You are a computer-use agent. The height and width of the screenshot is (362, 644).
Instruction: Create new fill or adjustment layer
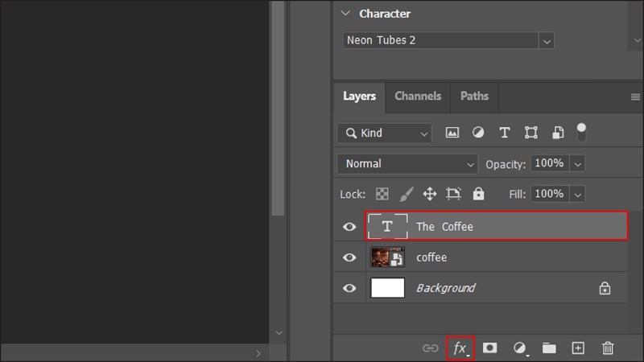click(520, 348)
